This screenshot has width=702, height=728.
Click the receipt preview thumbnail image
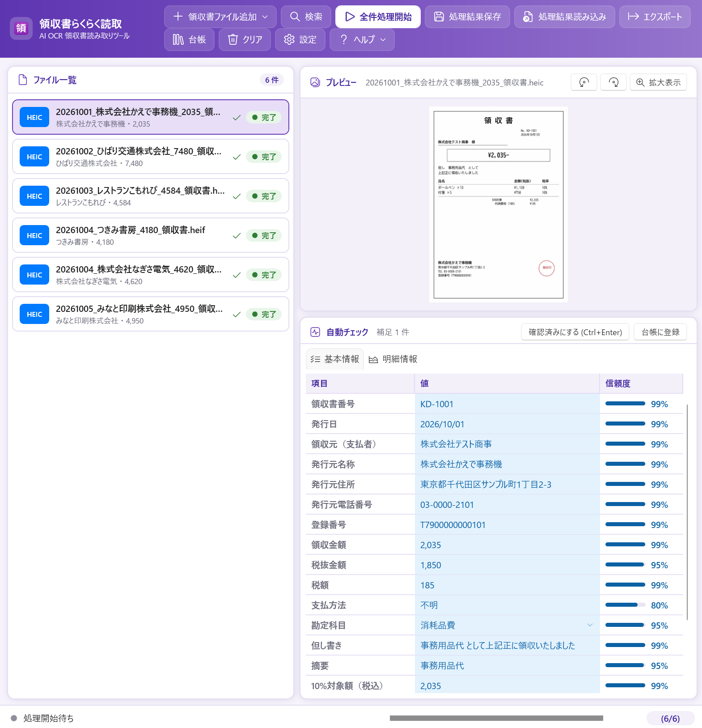(x=499, y=204)
